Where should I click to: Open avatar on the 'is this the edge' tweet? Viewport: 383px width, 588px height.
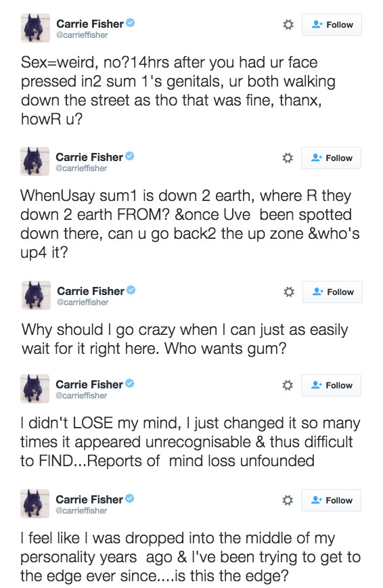[35, 503]
